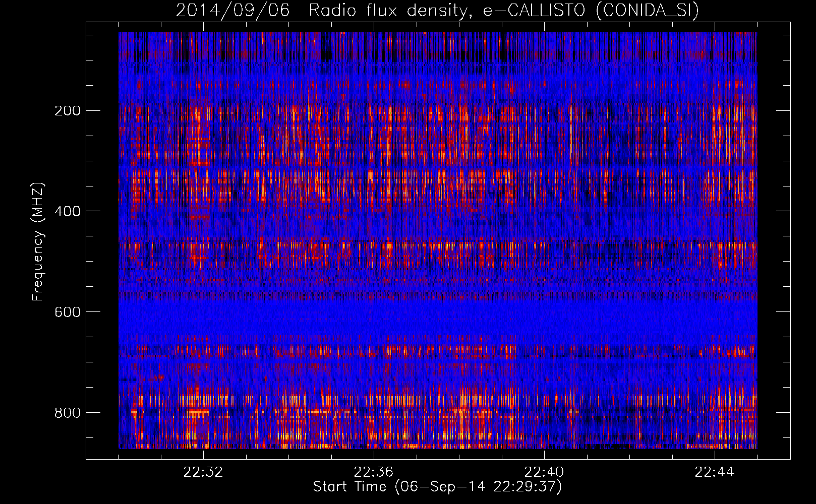
Task: Click the 22:32 time tick label
Action: click(203, 472)
